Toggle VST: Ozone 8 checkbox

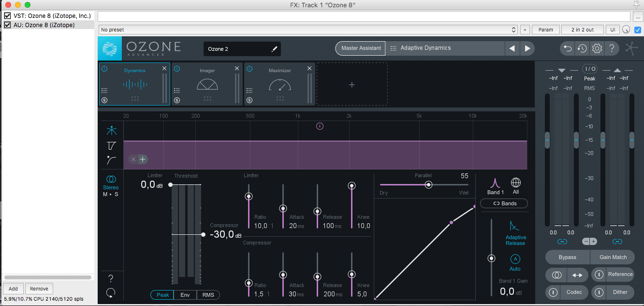click(x=7, y=16)
